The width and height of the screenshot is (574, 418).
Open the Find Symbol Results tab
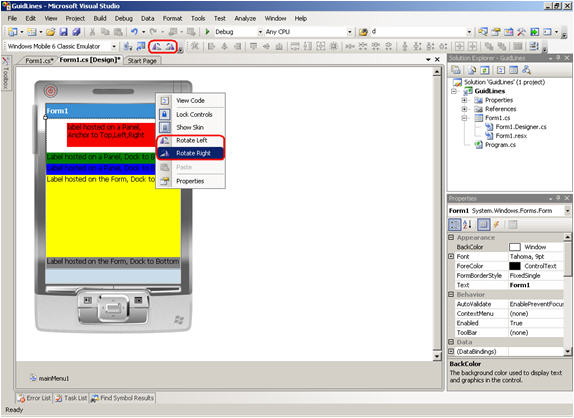123,398
